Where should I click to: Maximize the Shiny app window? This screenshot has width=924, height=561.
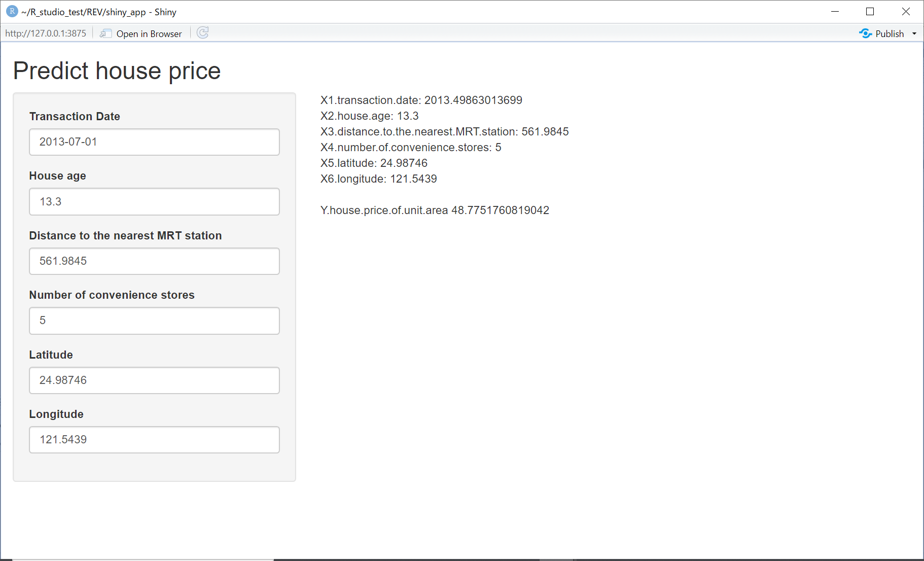coord(870,12)
